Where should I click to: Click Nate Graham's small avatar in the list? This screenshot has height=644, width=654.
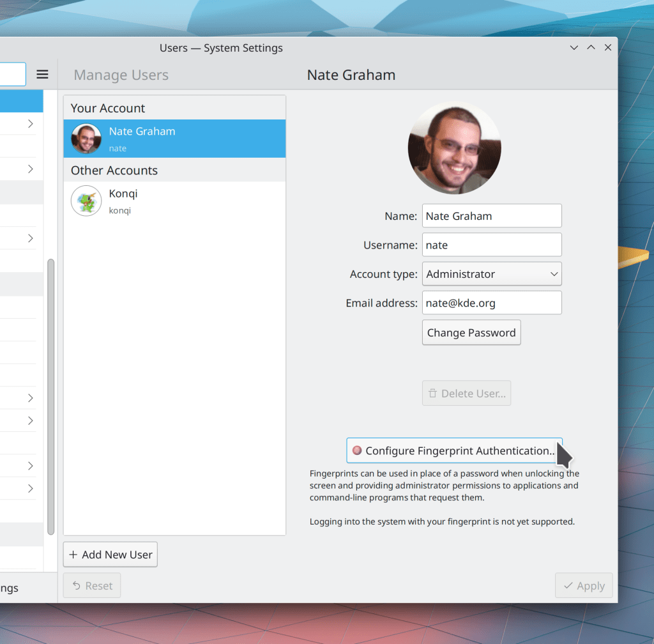pyautogui.click(x=86, y=139)
